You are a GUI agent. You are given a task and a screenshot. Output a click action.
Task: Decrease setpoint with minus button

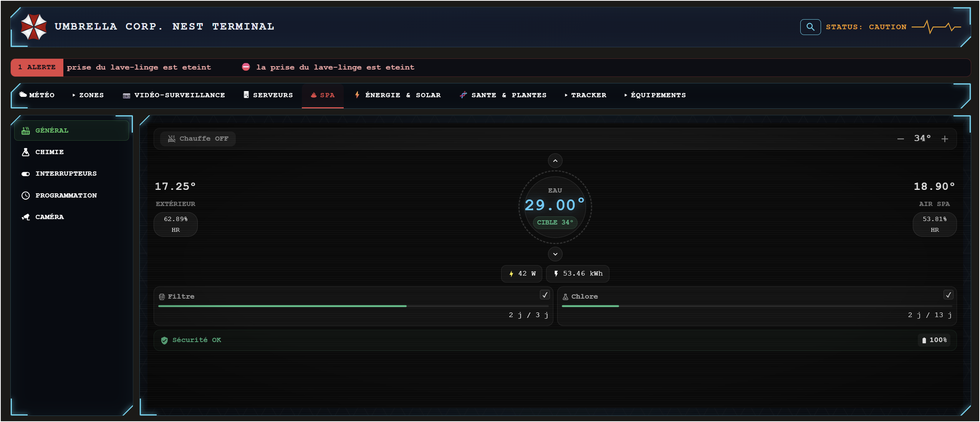[x=901, y=139]
